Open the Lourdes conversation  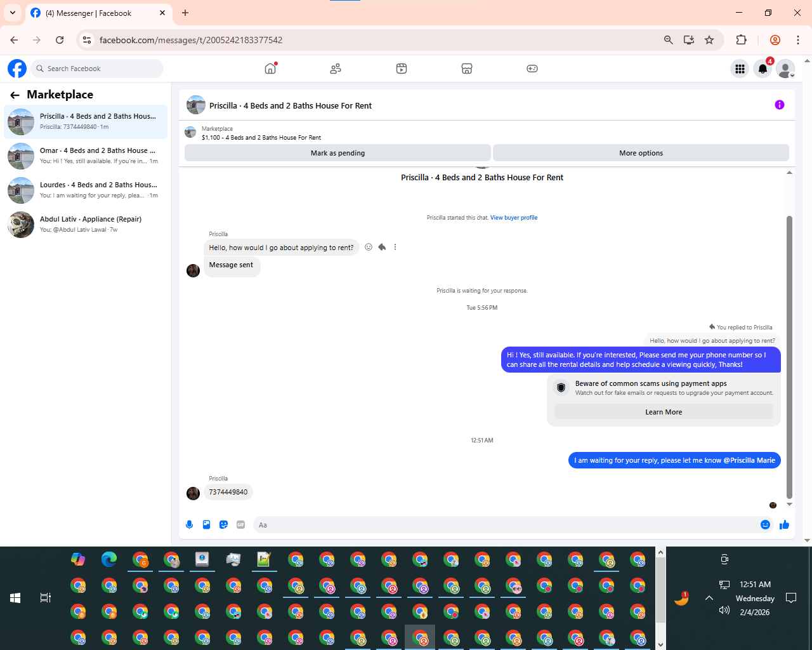click(86, 190)
